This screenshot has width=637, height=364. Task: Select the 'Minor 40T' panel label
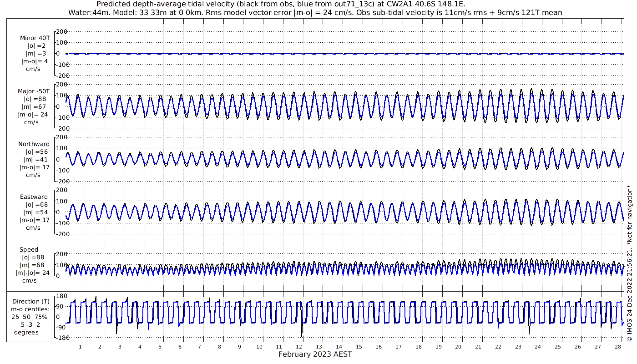tap(35, 38)
